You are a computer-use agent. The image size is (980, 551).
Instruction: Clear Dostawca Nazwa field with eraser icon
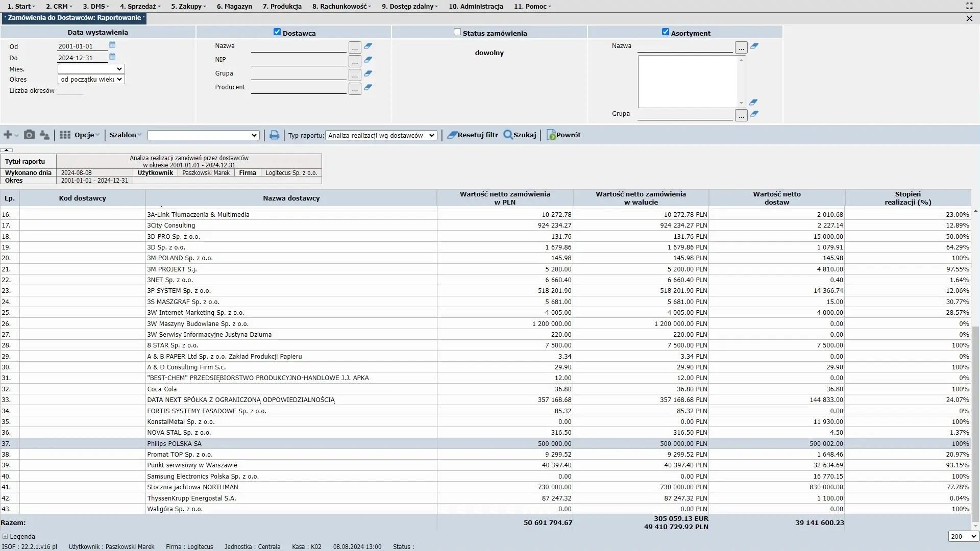click(368, 46)
